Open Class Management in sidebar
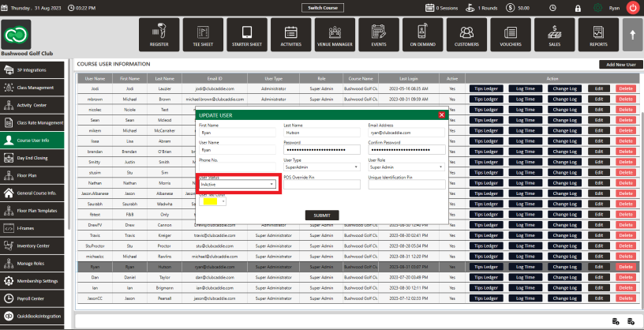Viewport: 644px width, 330px height. point(32,88)
